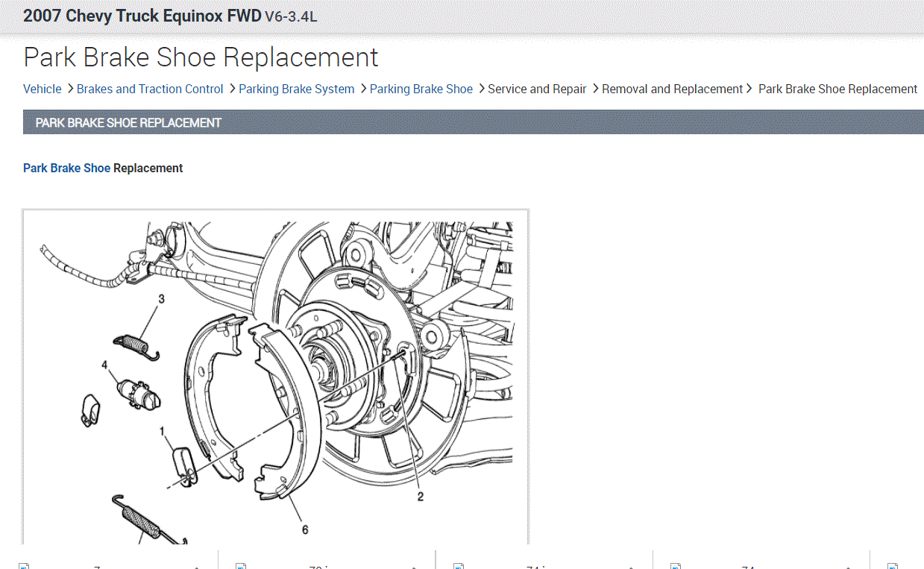Click callout number 2 in the diagram

click(x=421, y=496)
